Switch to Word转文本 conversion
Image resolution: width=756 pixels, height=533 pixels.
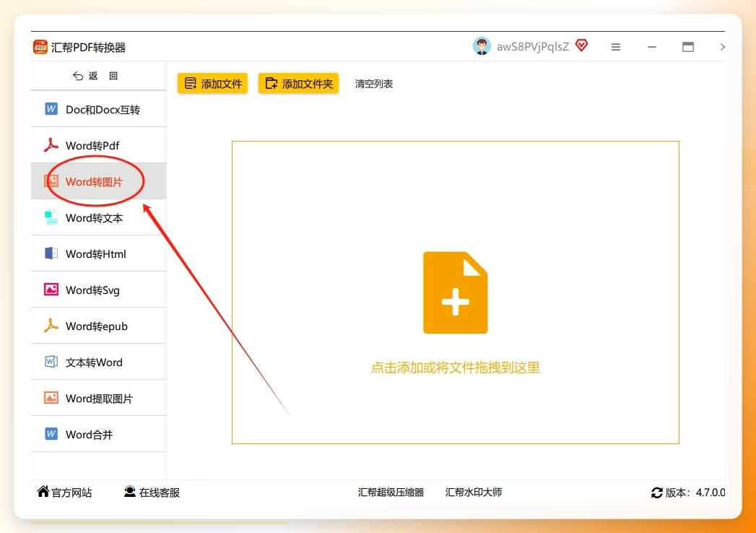pos(98,217)
